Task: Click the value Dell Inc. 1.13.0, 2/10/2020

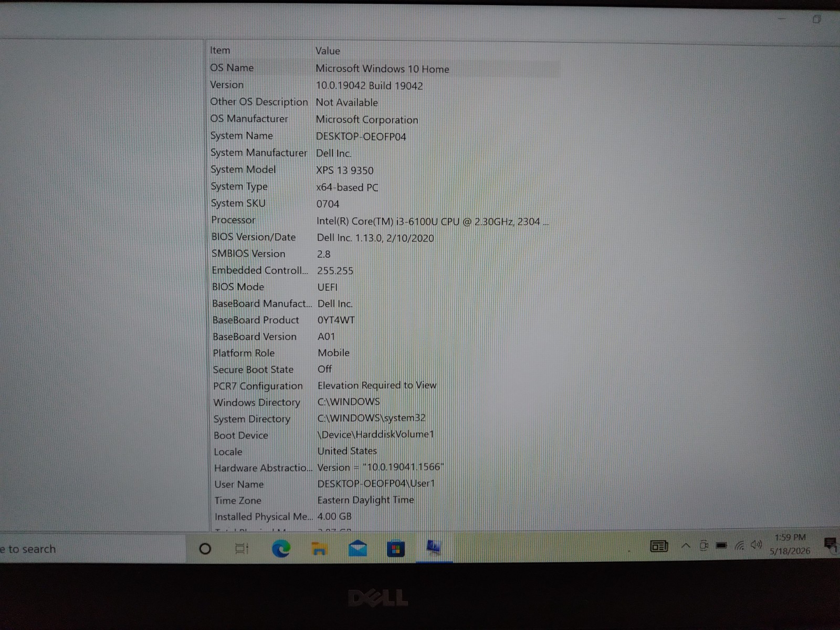Action: point(375,238)
